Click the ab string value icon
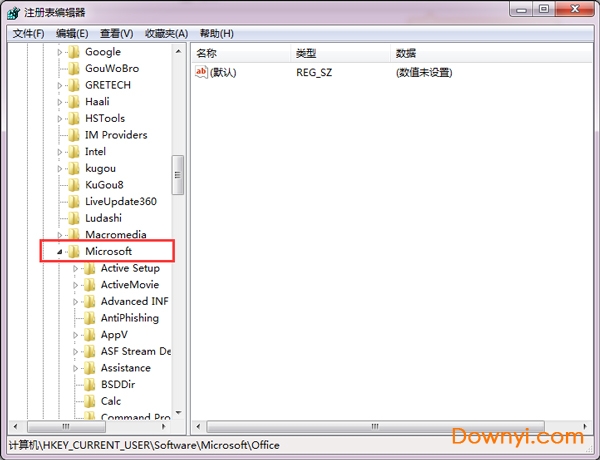 [x=201, y=72]
